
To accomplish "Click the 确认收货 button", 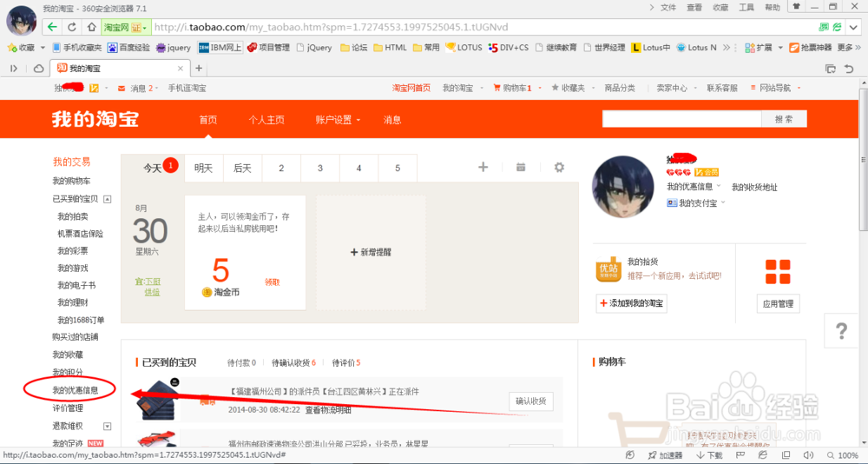I will coord(531,401).
